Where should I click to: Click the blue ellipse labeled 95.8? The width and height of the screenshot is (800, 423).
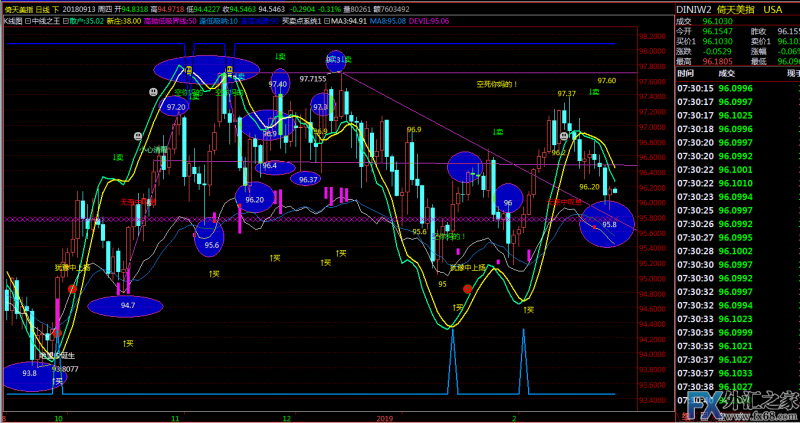click(x=607, y=224)
